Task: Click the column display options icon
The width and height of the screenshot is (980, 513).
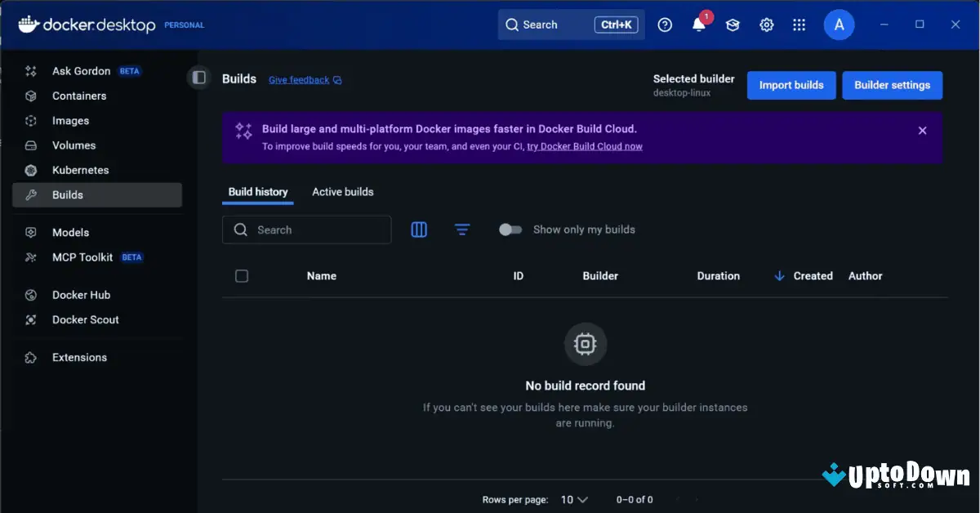Action: (419, 230)
